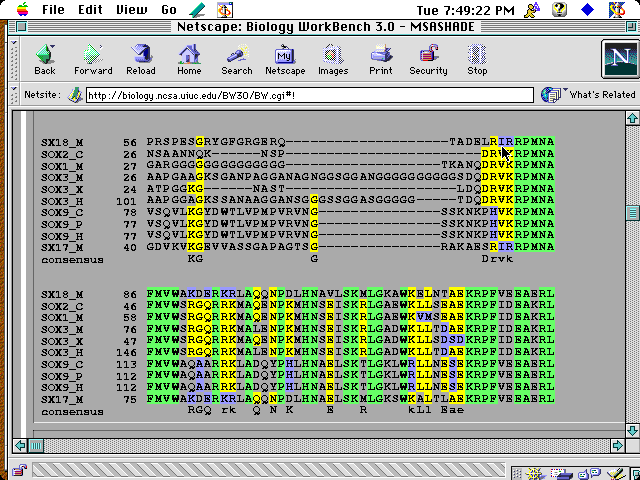Print the page using Print button
The width and height of the screenshot is (640, 480).
point(381,59)
